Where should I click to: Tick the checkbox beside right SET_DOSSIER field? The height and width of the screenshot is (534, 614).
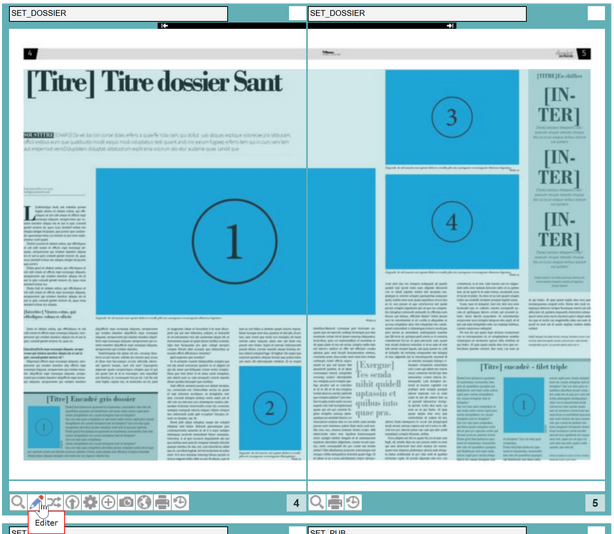[x=590, y=13]
